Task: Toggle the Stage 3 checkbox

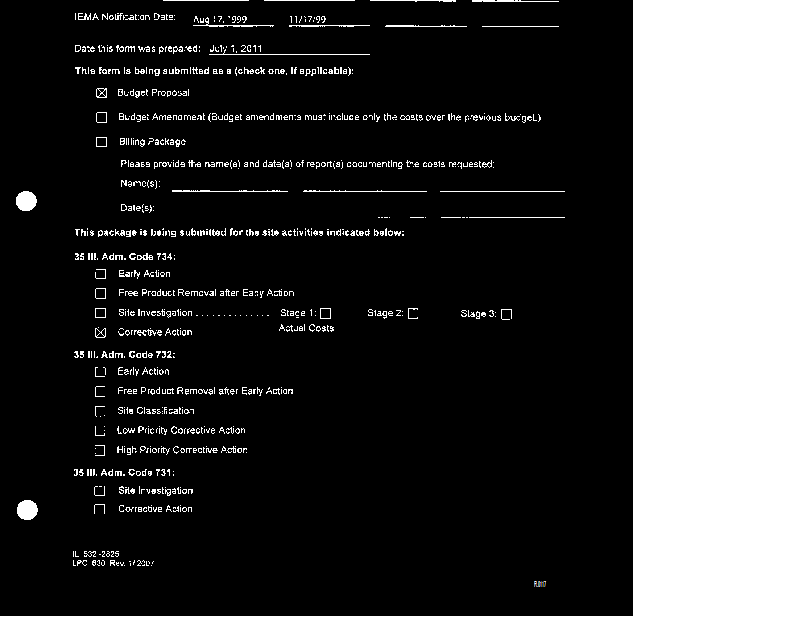Action: (x=506, y=314)
